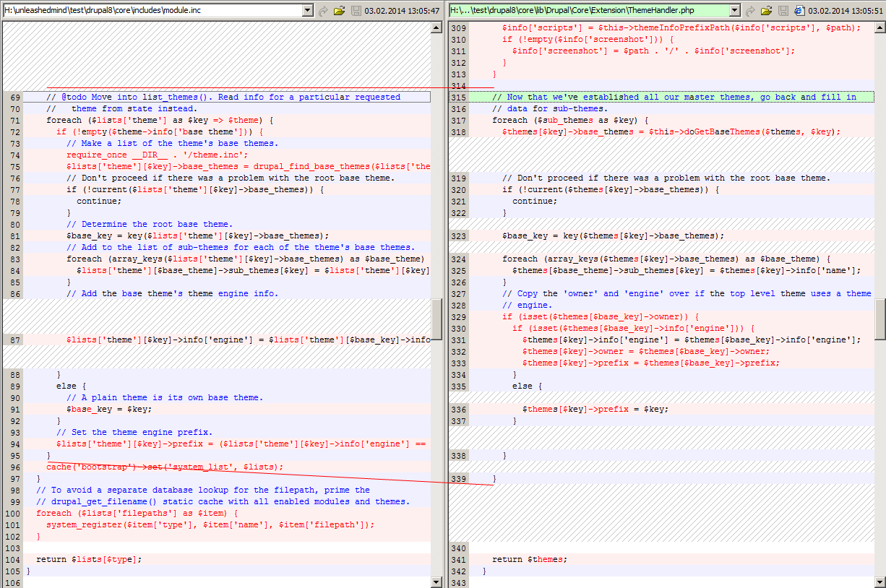This screenshot has height=588, width=886.
Task: Select line 69 comment in the left pane
Action: click(217, 96)
